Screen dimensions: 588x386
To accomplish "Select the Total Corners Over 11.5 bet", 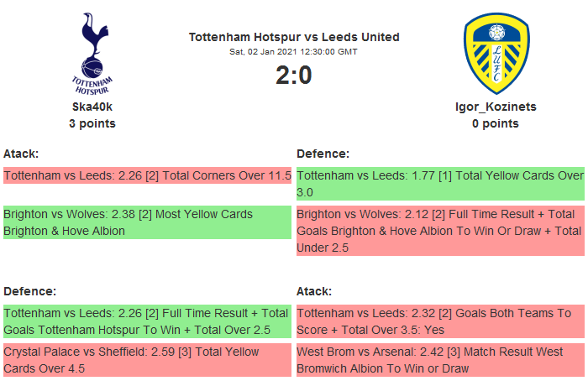I will coord(147,176).
